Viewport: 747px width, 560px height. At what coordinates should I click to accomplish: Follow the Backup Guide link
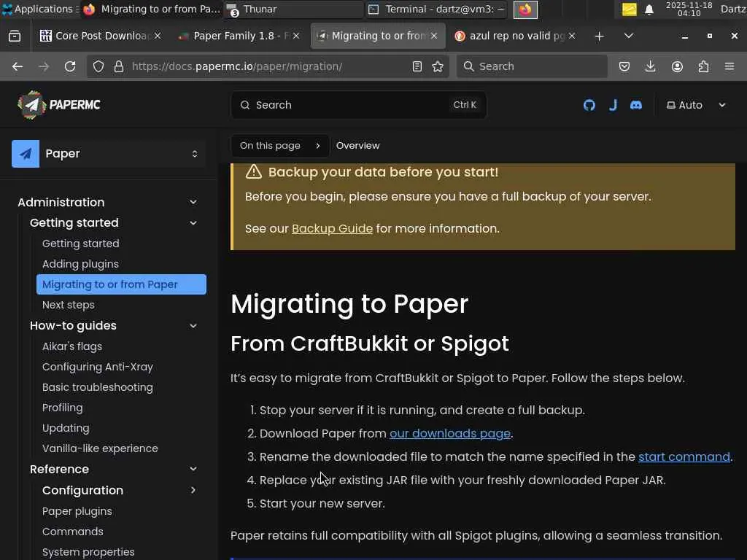click(332, 228)
